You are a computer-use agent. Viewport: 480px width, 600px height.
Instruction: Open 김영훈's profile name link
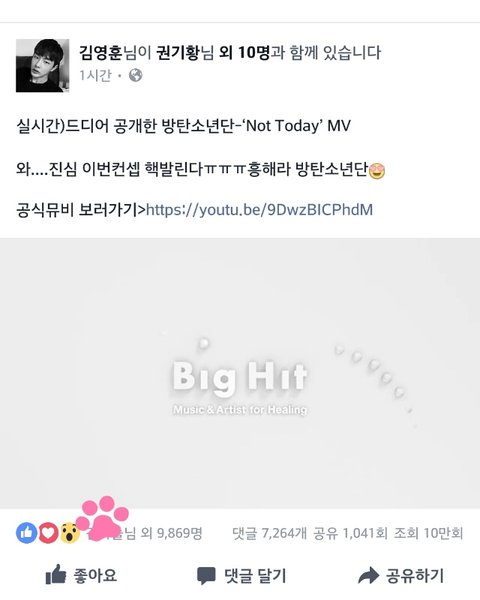(100, 52)
